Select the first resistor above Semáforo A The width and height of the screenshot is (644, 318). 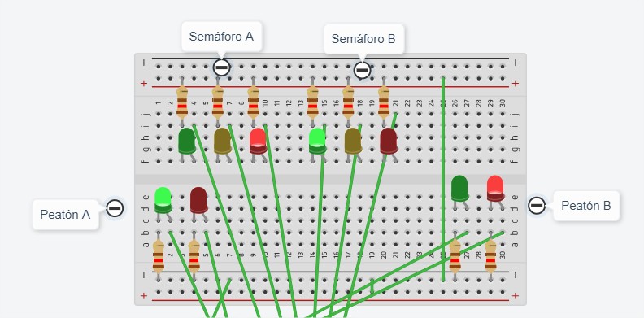tap(182, 102)
